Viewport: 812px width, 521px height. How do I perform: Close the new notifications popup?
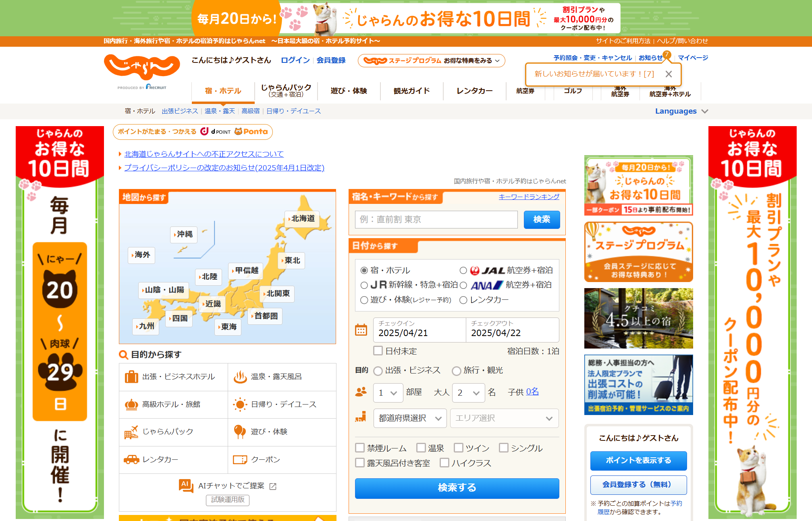point(669,74)
